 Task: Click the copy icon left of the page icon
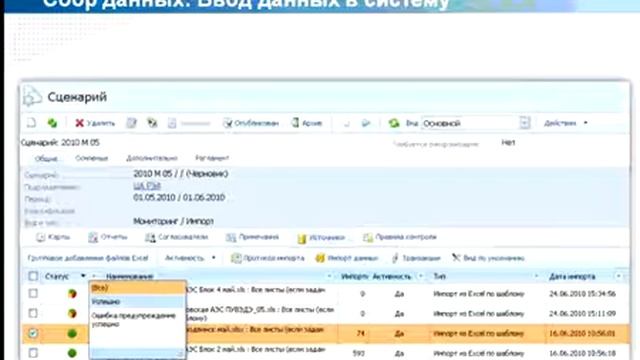[x=152, y=123]
